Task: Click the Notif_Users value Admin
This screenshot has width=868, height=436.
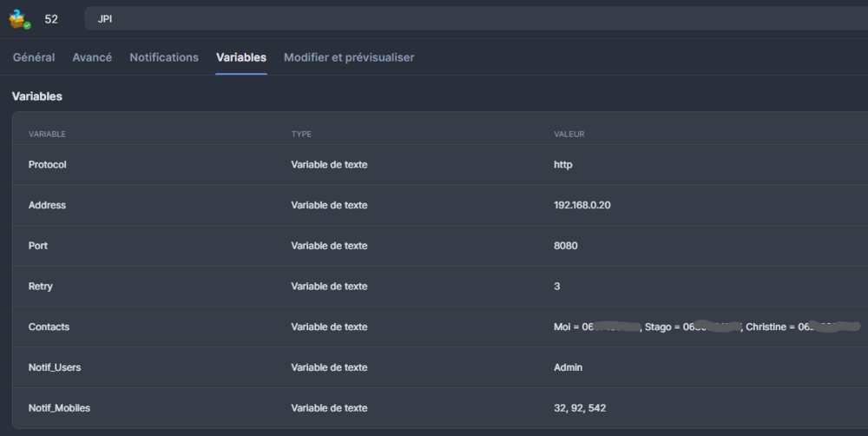Action: 569,367
